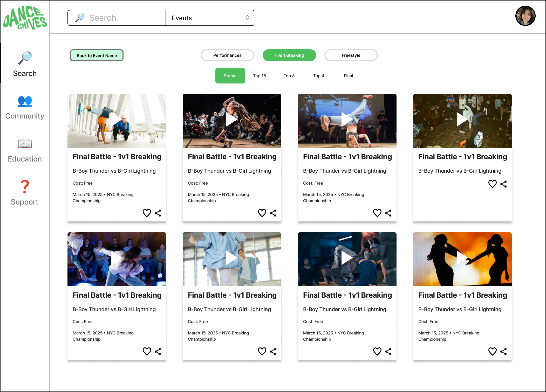
Task: Like the first video card with the heart
Action: click(x=147, y=213)
